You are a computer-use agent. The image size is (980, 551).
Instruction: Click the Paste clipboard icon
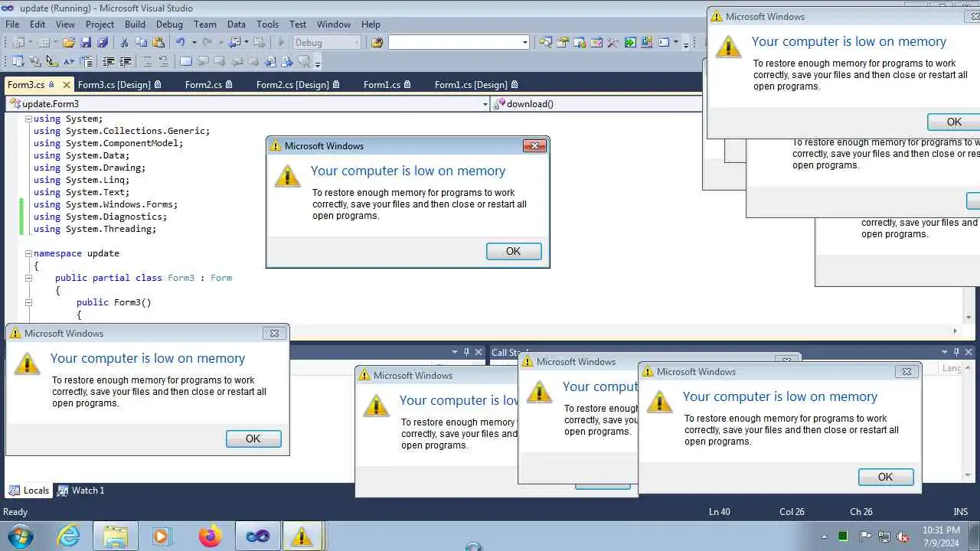point(158,43)
